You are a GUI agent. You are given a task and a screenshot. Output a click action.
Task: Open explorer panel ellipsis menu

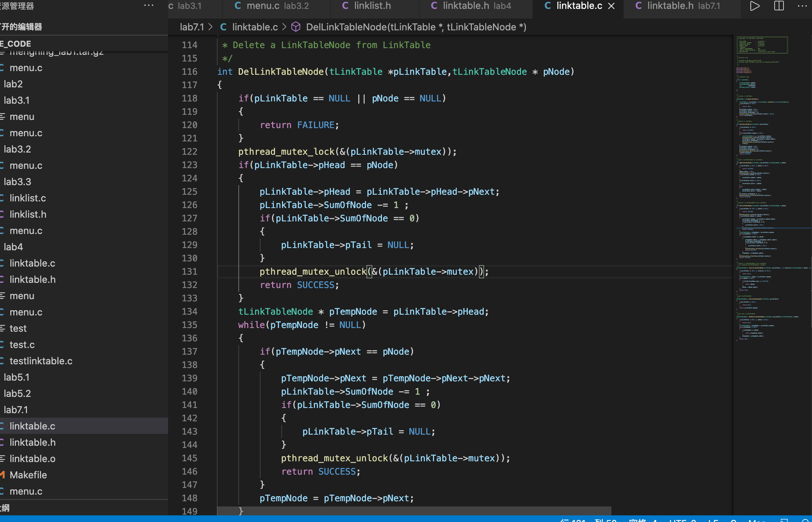(x=149, y=6)
